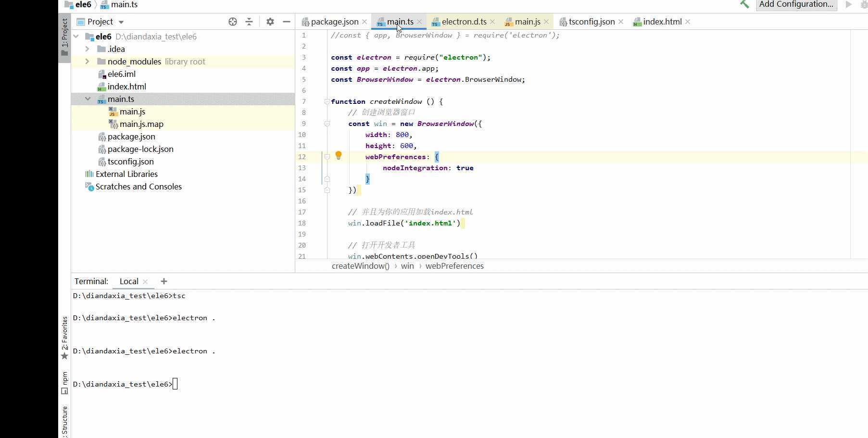This screenshot has width=868, height=438.
Task: Toggle the Structure tool window
Action: pyautogui.click(x=64, y=422)
